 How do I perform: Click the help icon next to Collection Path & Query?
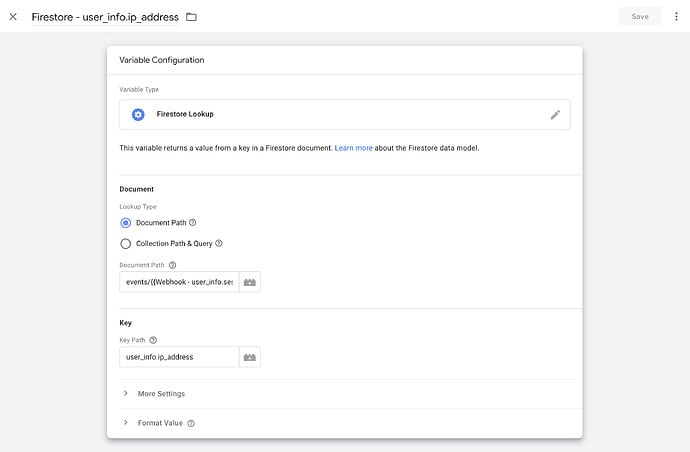219,243
